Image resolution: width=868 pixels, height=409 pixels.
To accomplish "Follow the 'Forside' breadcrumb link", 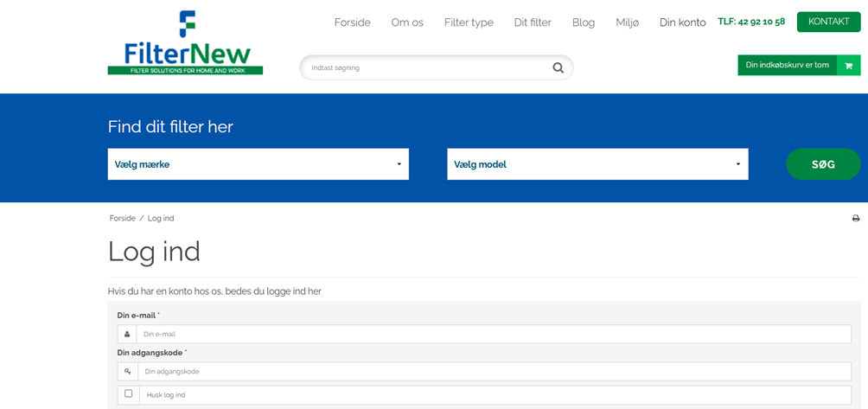I will click(x=122, y=219).
